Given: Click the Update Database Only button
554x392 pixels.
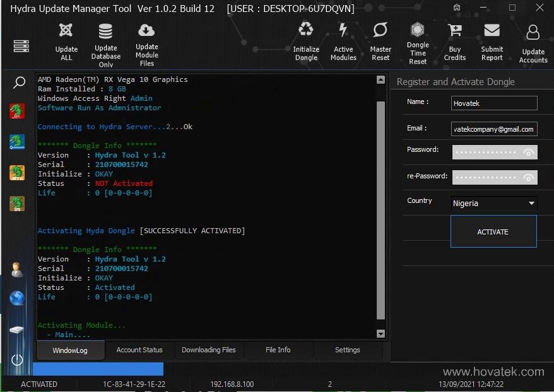Looking at the screenshot, I should pos(105,42).
